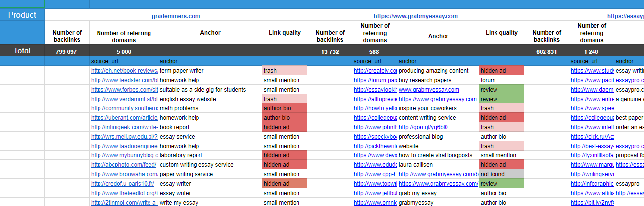Open the www.study source link
This screenshot has height=206, width=644.
(592, 71)
